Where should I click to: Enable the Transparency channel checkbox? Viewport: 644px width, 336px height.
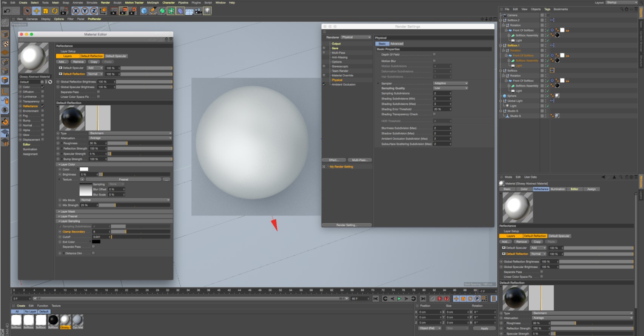pos(43,101)
